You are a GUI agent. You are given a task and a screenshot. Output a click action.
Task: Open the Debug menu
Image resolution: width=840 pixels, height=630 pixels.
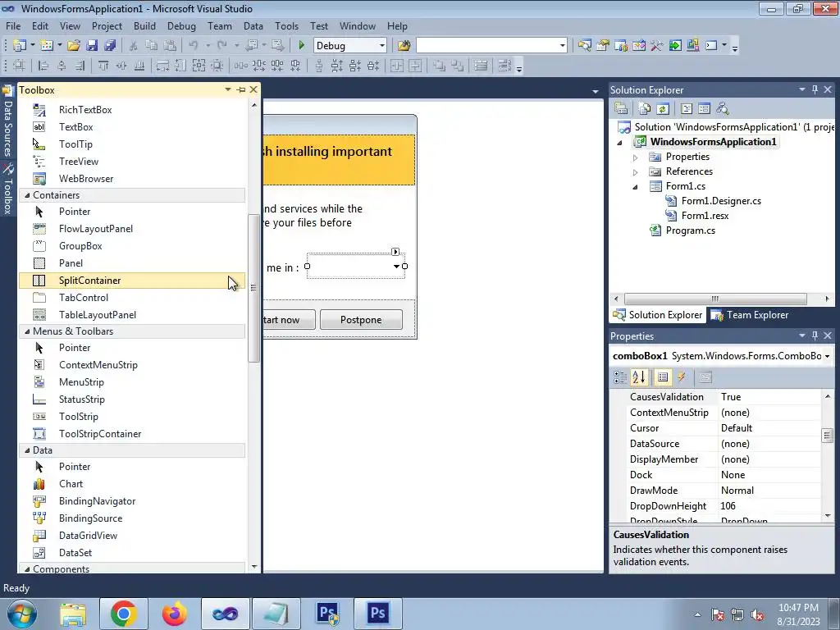pyautogui.click(x=181, y=25)
